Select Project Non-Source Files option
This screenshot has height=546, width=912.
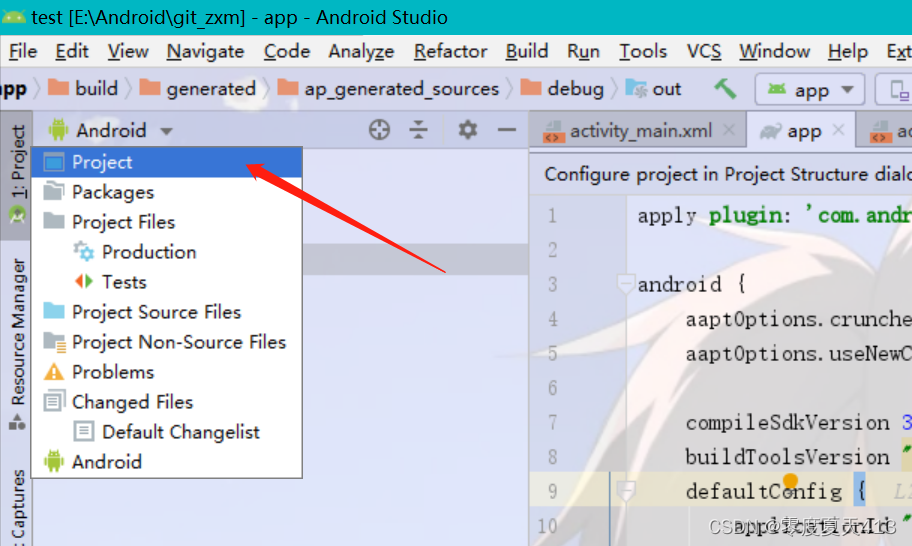tap(167, 342)
